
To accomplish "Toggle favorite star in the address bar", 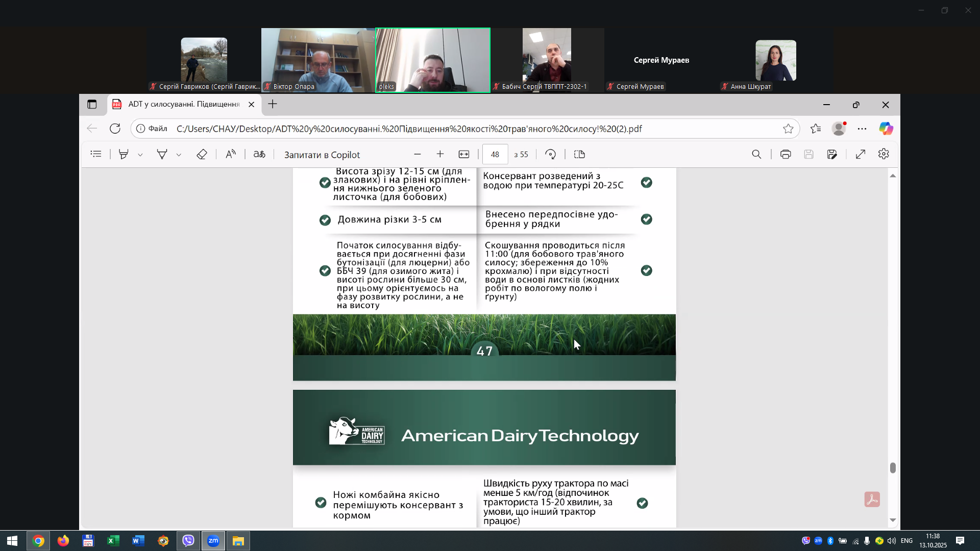I will [x=788, y=129].
